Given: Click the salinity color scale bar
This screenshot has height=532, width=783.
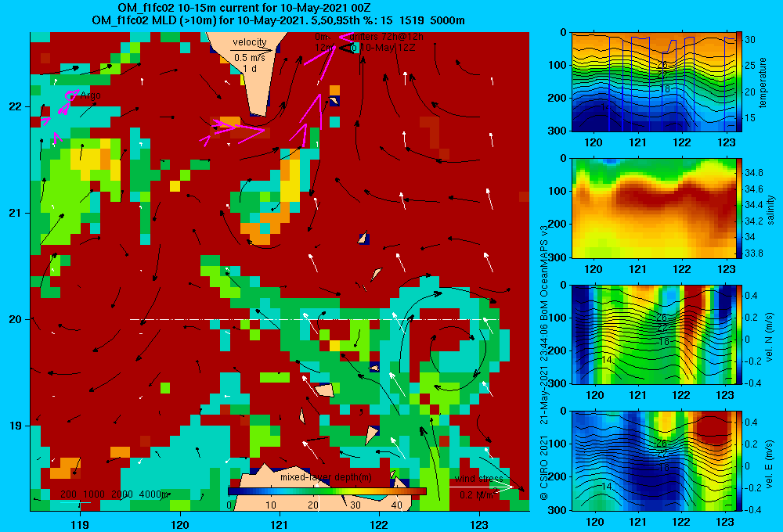Looking at the screenshot, I should tap(739, 208).
